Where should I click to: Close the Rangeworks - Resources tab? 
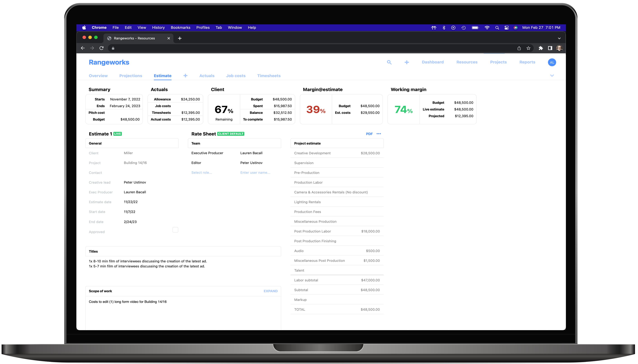[x=169, y=38]
